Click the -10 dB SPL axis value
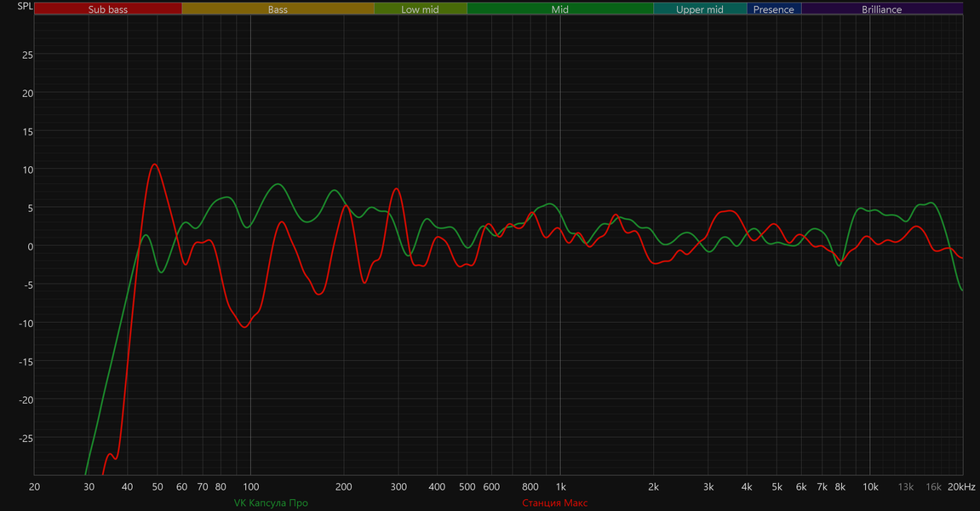The height and width of the screenshot is (511, 980). point(26,324)
